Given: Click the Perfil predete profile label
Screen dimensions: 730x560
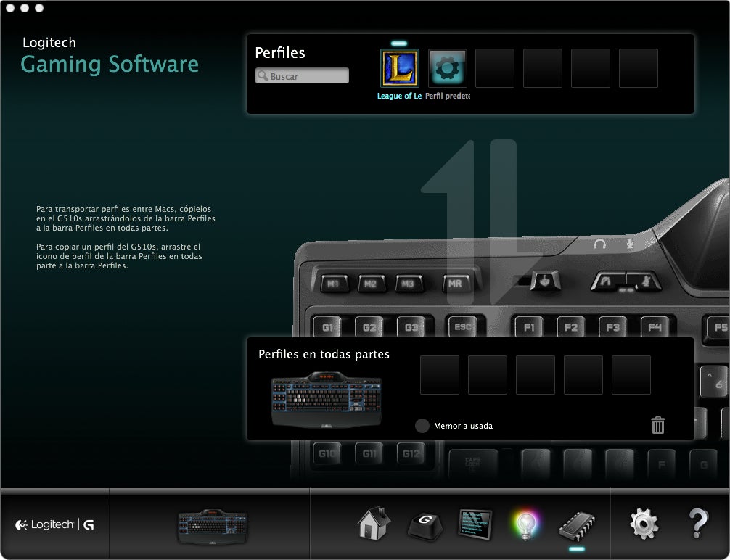Looking at the screenshot, I should coord(448,96).
